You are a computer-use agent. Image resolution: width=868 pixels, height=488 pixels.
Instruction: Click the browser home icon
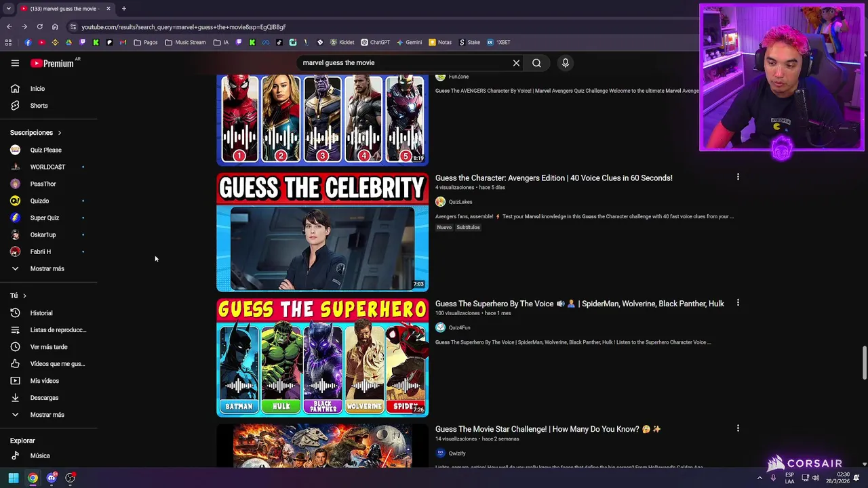tap(55, 27)
